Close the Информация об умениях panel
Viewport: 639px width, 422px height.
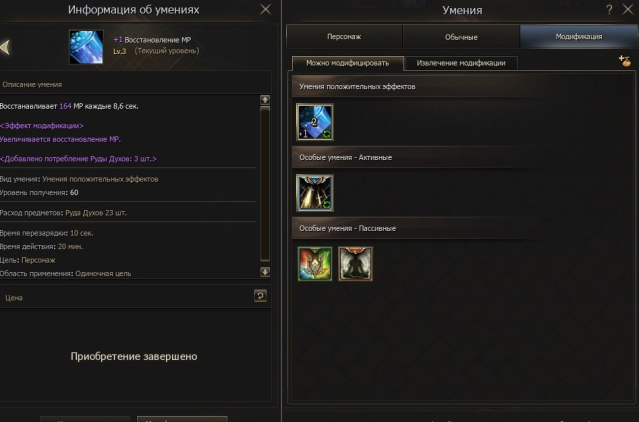265,9
